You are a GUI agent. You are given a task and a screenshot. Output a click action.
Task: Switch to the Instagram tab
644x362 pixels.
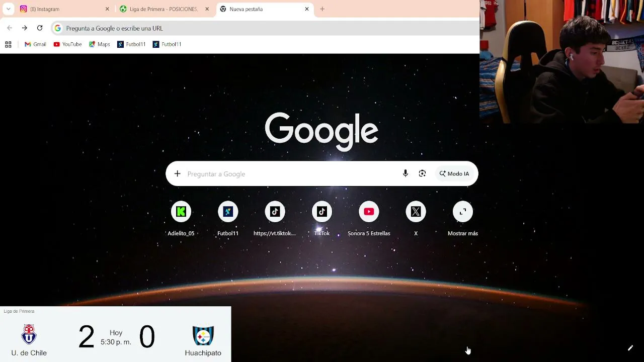point(64,9)
